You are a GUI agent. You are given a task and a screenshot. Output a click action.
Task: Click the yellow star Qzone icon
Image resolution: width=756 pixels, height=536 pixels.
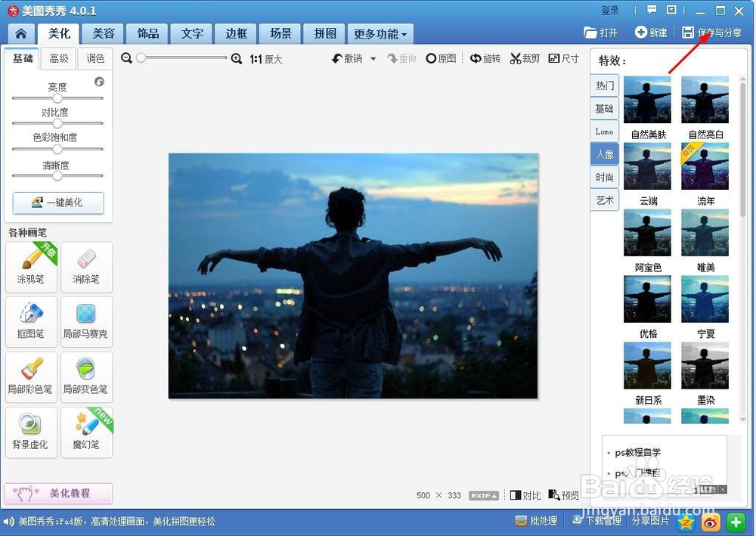(686, 522)
